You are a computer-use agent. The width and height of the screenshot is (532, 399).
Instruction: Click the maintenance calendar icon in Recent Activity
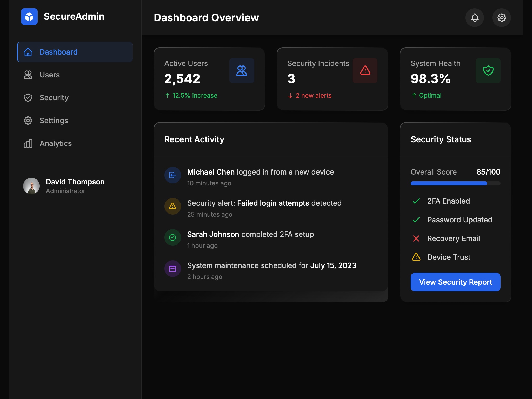click(x=172, y=269)
